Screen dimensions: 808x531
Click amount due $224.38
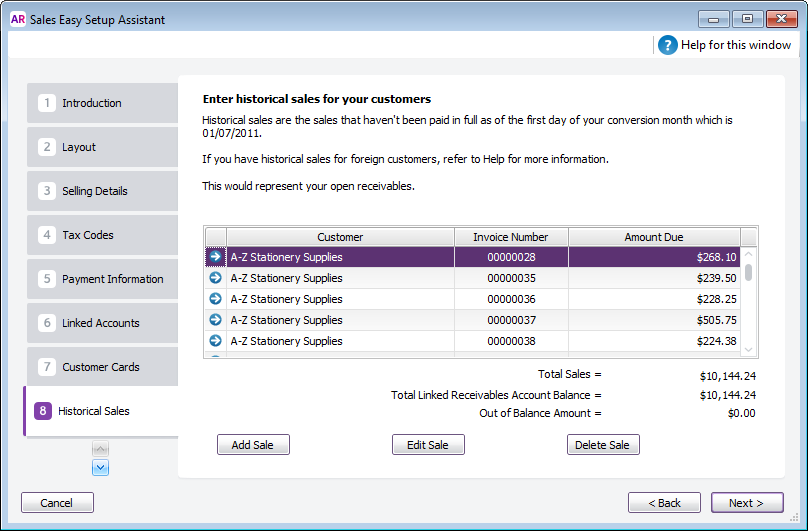[x=716, y=341]
